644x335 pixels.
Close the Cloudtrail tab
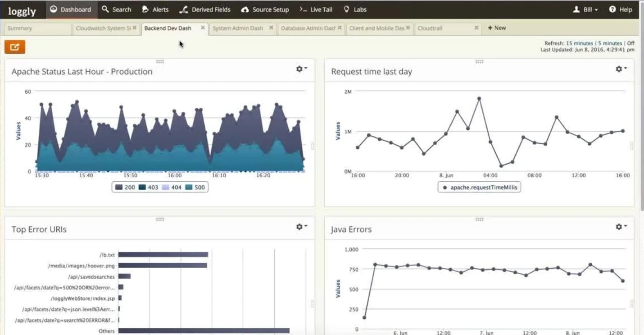point(476,28)
